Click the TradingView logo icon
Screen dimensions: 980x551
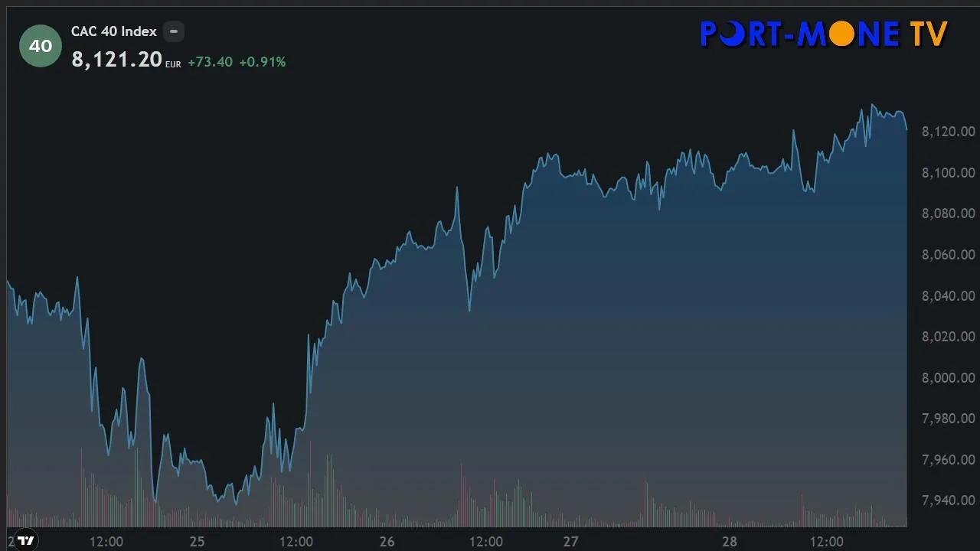pos(25,540)
